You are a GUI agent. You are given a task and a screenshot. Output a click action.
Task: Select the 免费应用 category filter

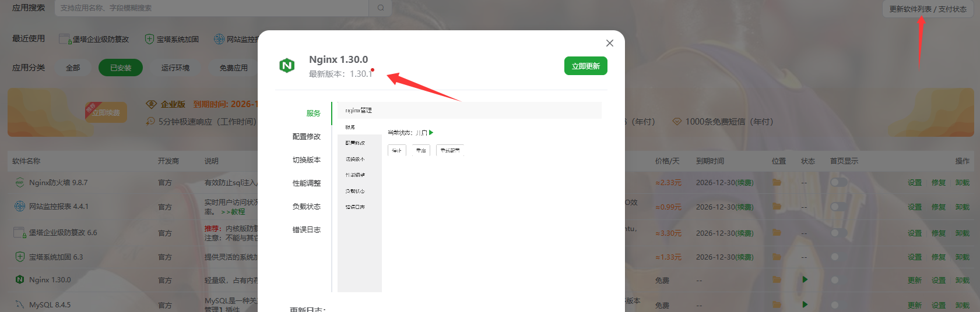click(234, 68)
